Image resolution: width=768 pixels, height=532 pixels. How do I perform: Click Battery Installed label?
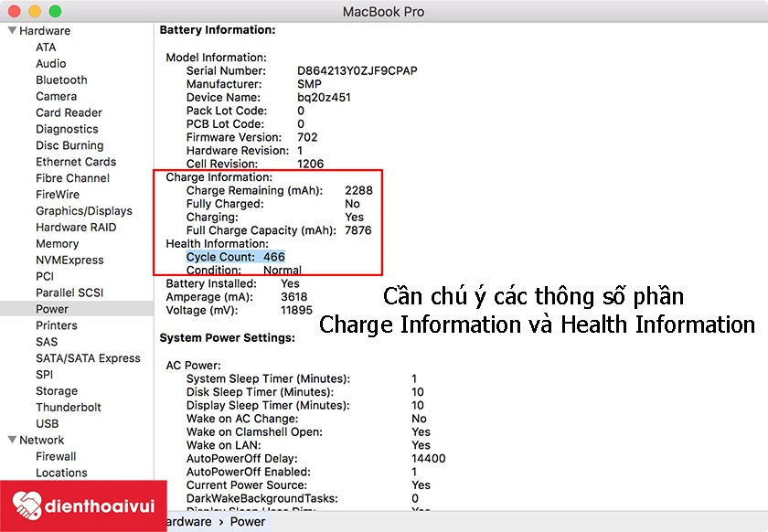pyautogui.click(x=211, y=283)
